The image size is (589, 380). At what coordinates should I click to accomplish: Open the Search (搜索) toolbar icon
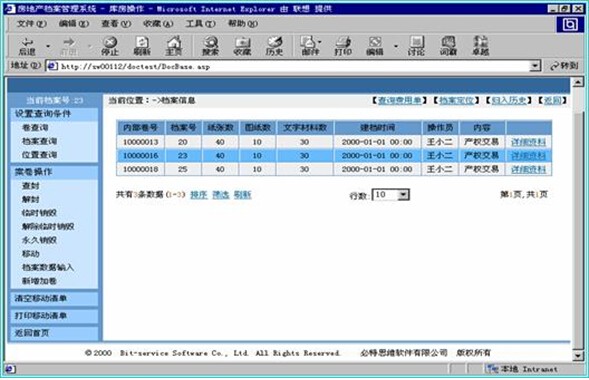pyautogui.click(x=210, y=46)
